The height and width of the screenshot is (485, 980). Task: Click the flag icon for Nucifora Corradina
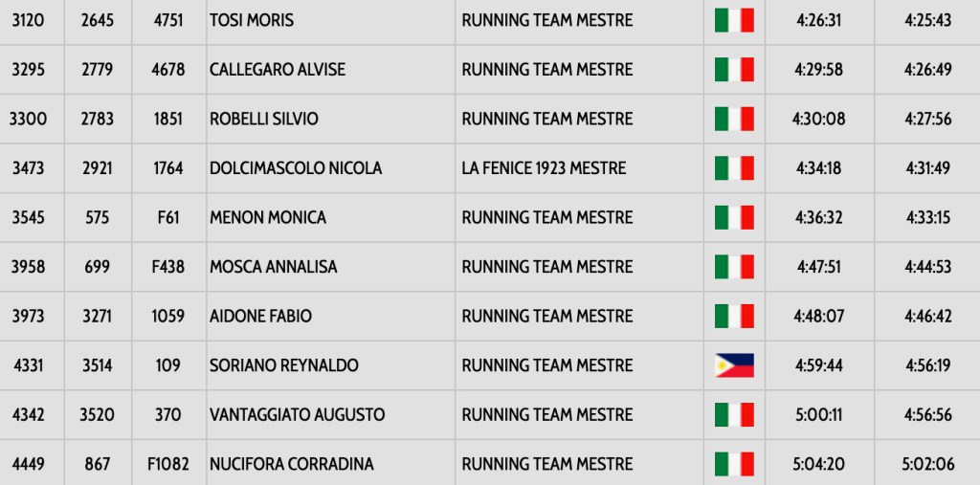tap(734, 464)
